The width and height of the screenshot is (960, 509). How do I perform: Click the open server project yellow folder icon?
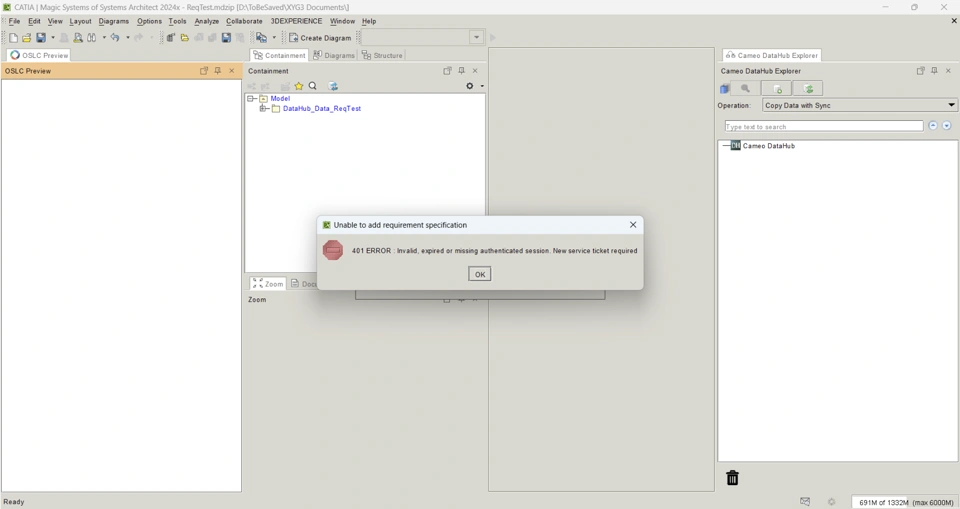click(184, 38)
